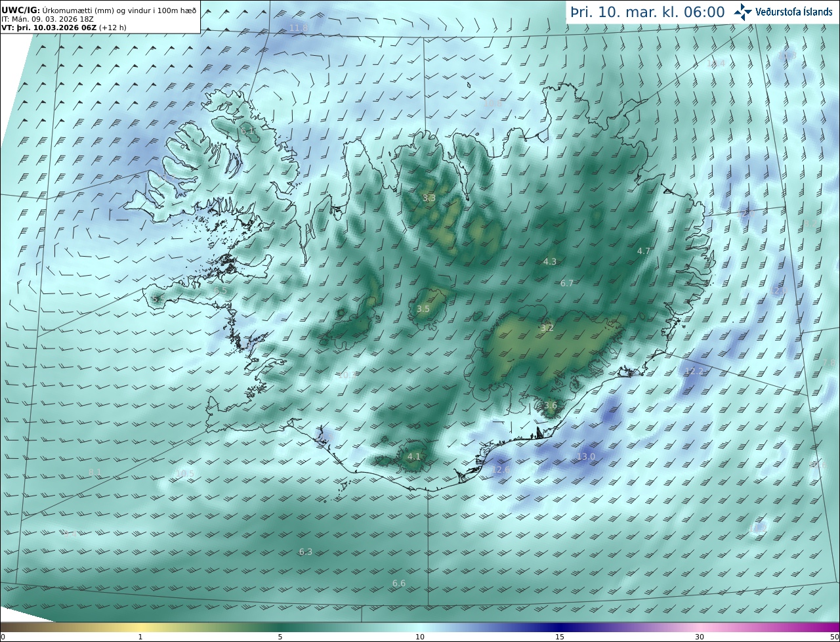Click the Veðurstofa Íslands name text
This screenshot has height=642, width=840.
[794, 12]
